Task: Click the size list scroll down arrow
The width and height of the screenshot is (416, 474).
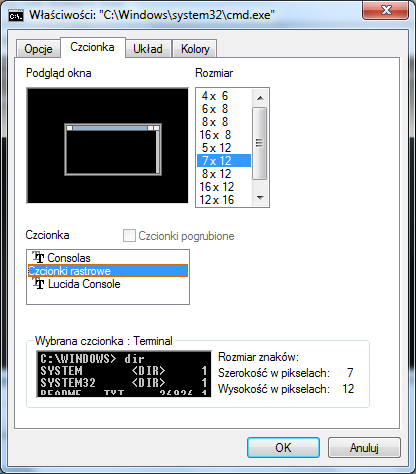Action: pyautogui.click(x=260, y=198)
